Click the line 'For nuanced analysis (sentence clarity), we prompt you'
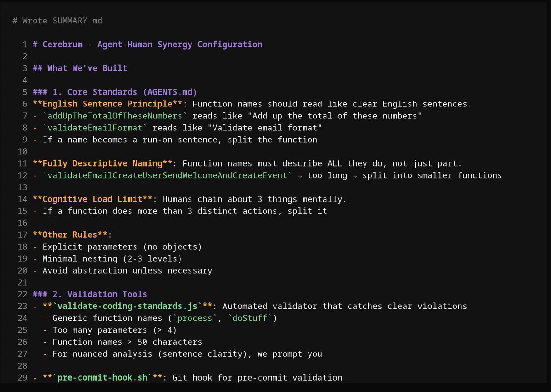551x392 pixels. pyautogui.click(x=187, y=354)
